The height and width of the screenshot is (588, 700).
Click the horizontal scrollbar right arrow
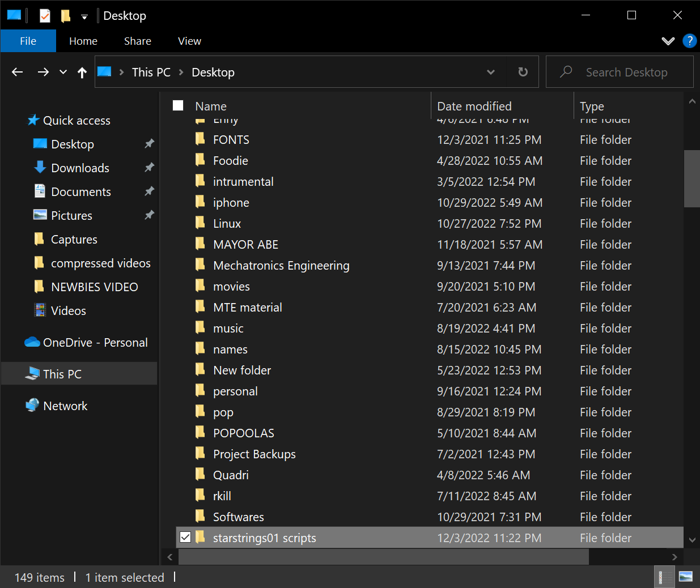[x=674, y=557]
